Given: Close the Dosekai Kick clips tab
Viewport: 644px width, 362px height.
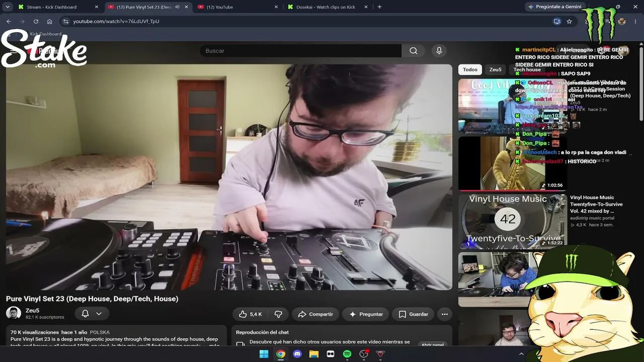Looking at the screenshot, I should pos(366,7).
